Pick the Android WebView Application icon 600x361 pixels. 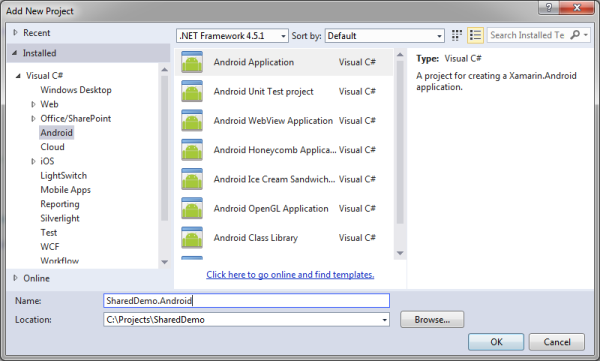[192, 121]
